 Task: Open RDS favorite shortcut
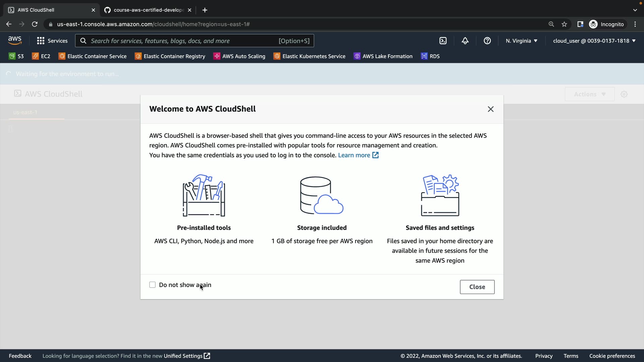coord(430,56)
